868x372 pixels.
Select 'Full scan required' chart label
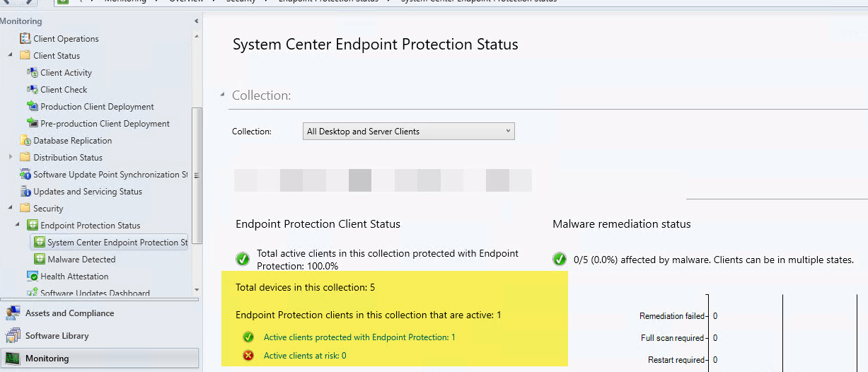point(673,338)
